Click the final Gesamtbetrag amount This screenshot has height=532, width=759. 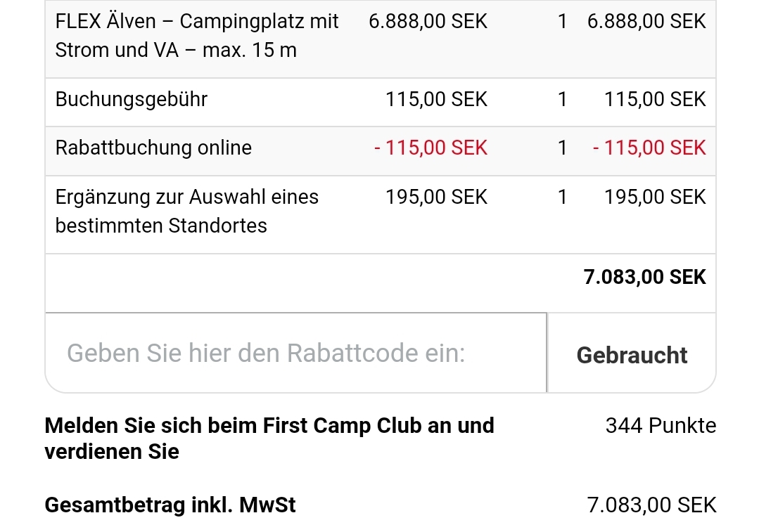tap(651, 505)
